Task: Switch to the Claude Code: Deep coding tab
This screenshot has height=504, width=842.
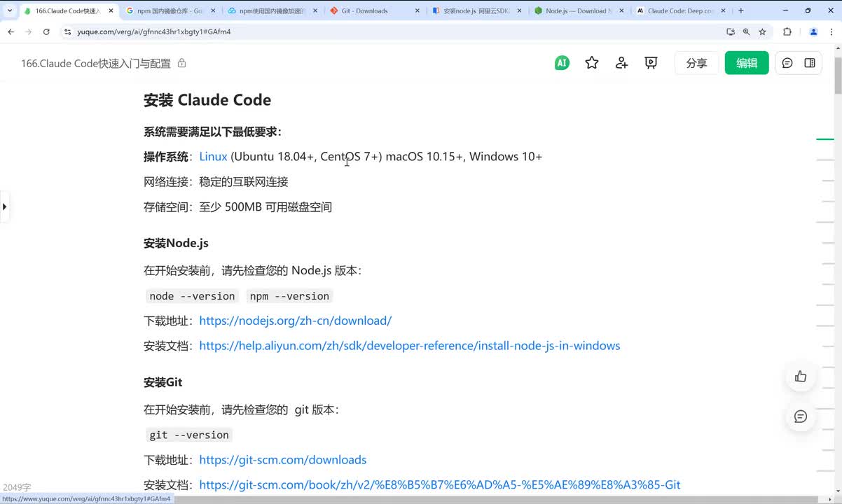Action: click(x=679, y=11)
